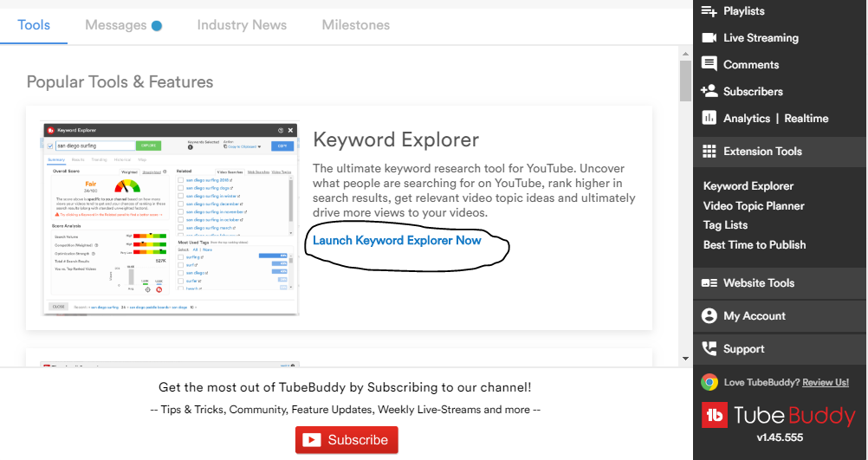The height and width of the screenshot is (460, 868).
Task: Open Realtime analytics link
Action: 806,119
